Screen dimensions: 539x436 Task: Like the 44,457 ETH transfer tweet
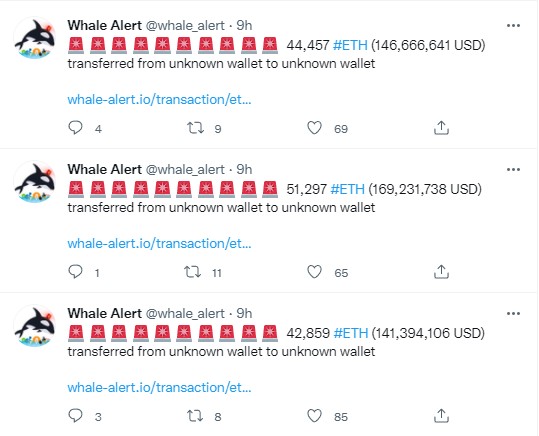tap(314, 128)
